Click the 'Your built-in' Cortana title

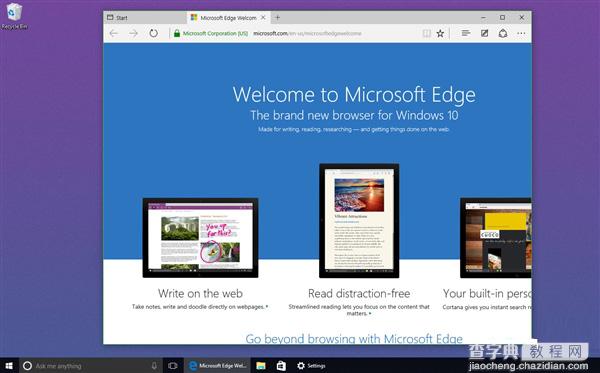[x=487, y=293]
